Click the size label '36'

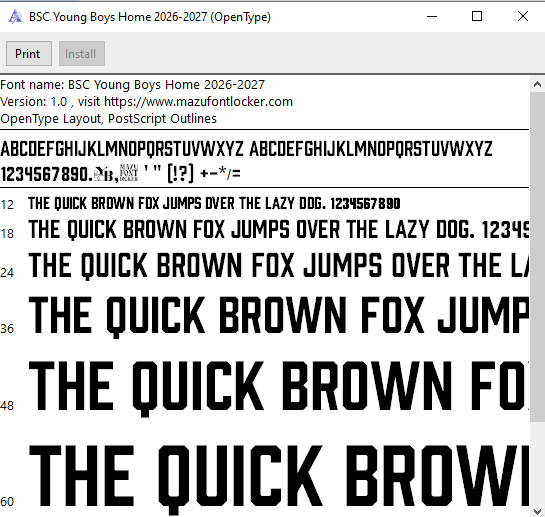coord(7,329)
